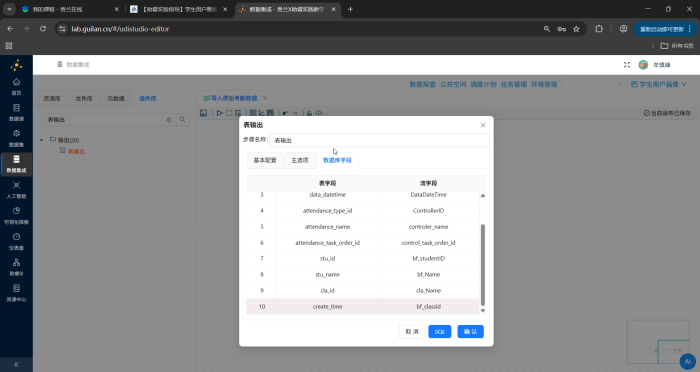The height and width of the screenshot is (372, 700).
Task: Reload the page in browser toolbar
Action: click(x=43, y=29)
